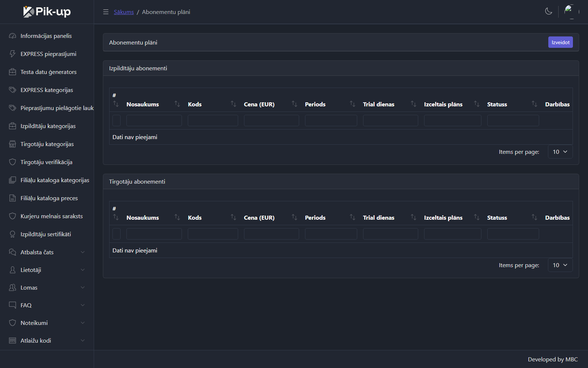Open Izpildītāju sertifikāti menu item
This screenshot has height=368, width=588.
tap(47, 234)
